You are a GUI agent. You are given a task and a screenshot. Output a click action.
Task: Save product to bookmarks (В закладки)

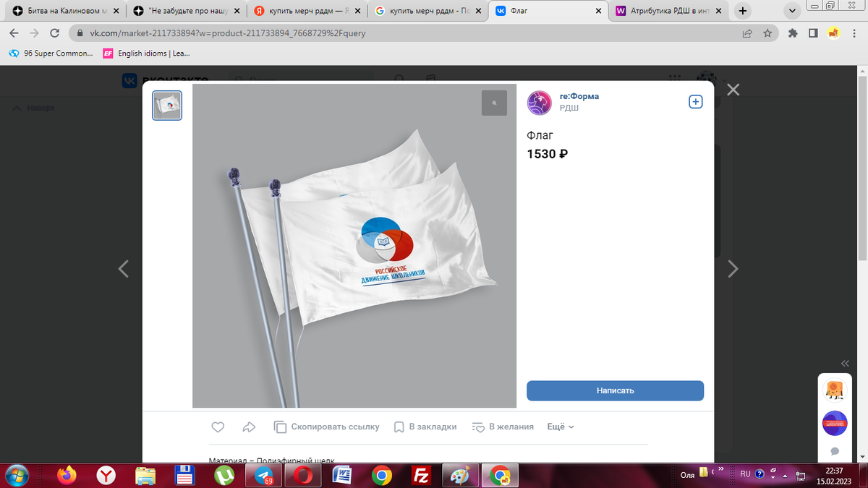tap(425, 427)
